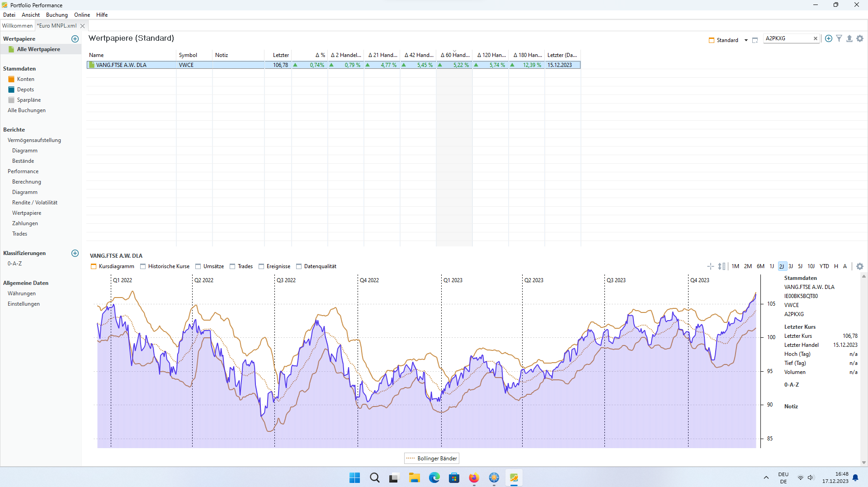Viewport: 868px width, 487px height.
Task: Switch to Portfolio Performance taskbar icon
Action: [x=514, y=478]
